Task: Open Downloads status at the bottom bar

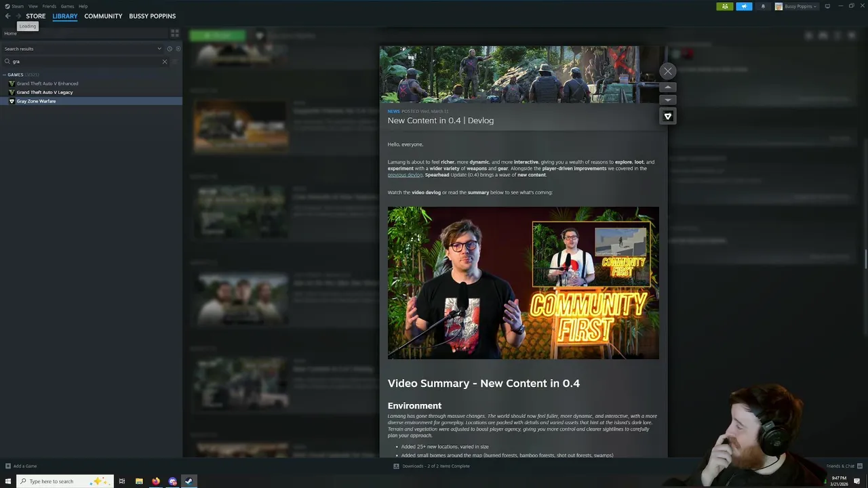Action: pyautogui.click(x=432, y=466)
